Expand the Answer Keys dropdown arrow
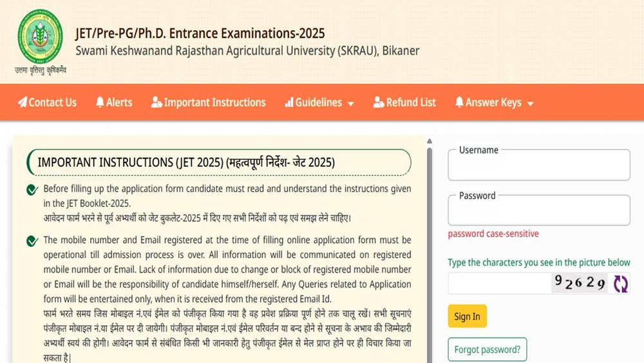The image size is (644, 363). pos(530,104)
